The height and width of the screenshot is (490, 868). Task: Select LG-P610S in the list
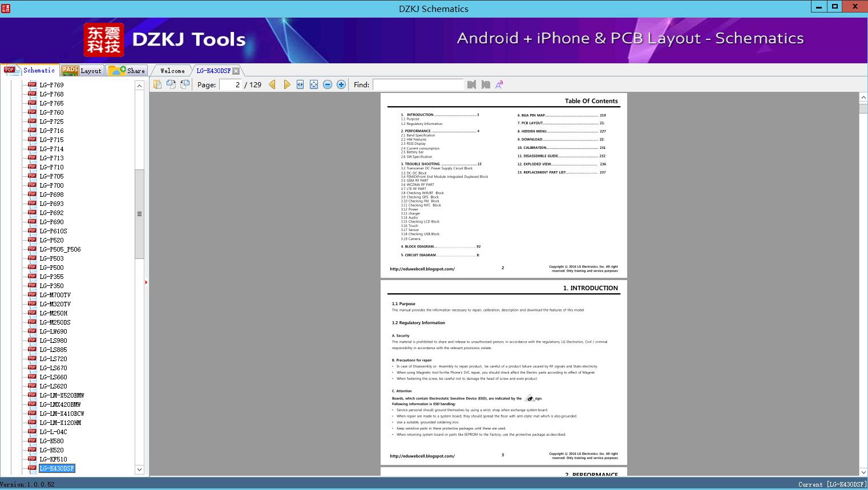point(53,231)
